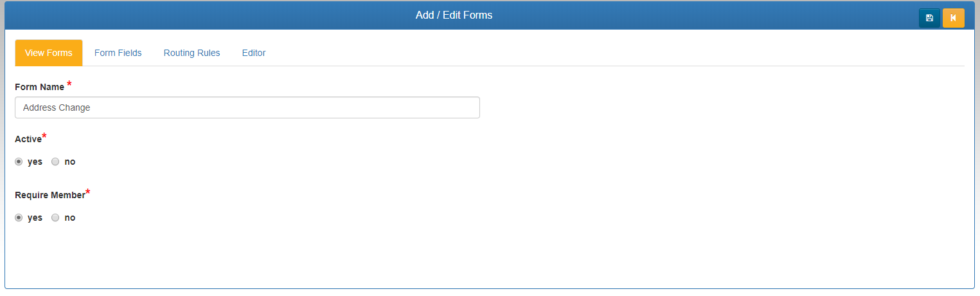Click the Add / Edit Forms header title
Viewport: 980px width, 296px height.
tap(454, 15)
